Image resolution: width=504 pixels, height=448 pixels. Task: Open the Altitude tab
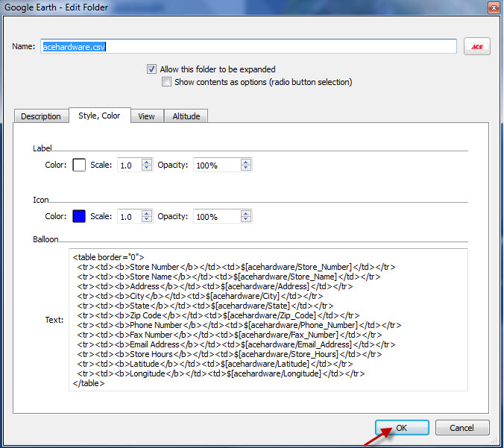186,116
